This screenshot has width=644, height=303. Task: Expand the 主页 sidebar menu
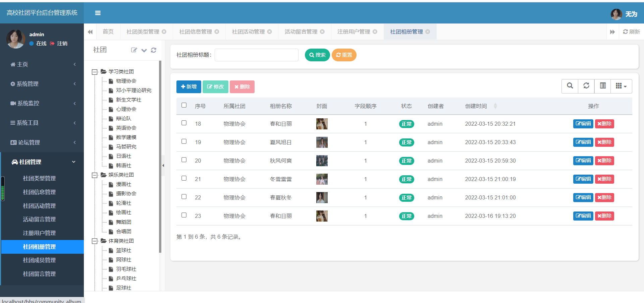click(42, 64)
